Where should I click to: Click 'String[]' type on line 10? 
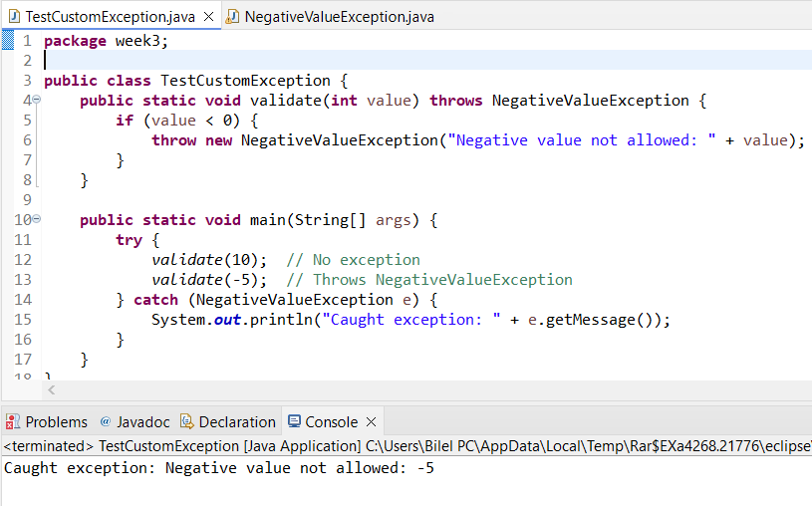331,220
